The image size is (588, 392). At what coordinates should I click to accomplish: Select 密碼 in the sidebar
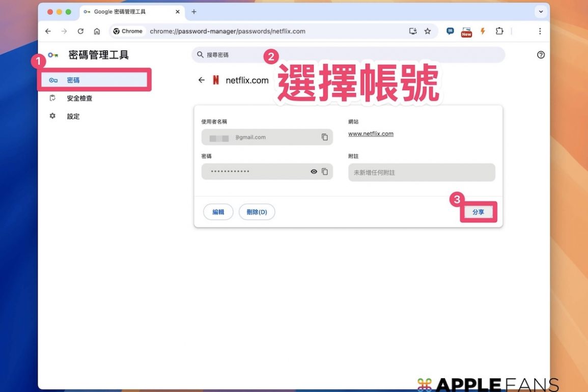click(73, 80)
